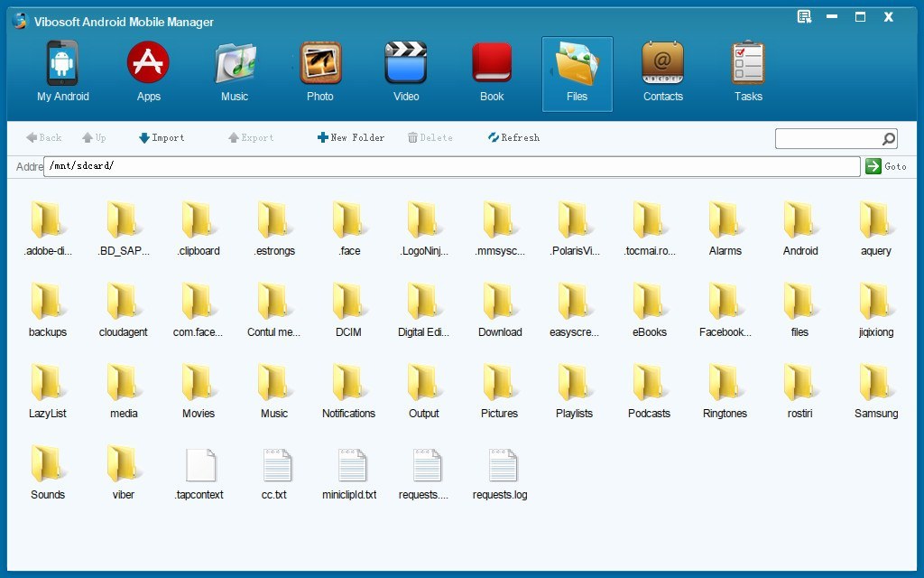Click the magnifier search icon
This screenshot has width=924, height=578.
coord(889,138)
